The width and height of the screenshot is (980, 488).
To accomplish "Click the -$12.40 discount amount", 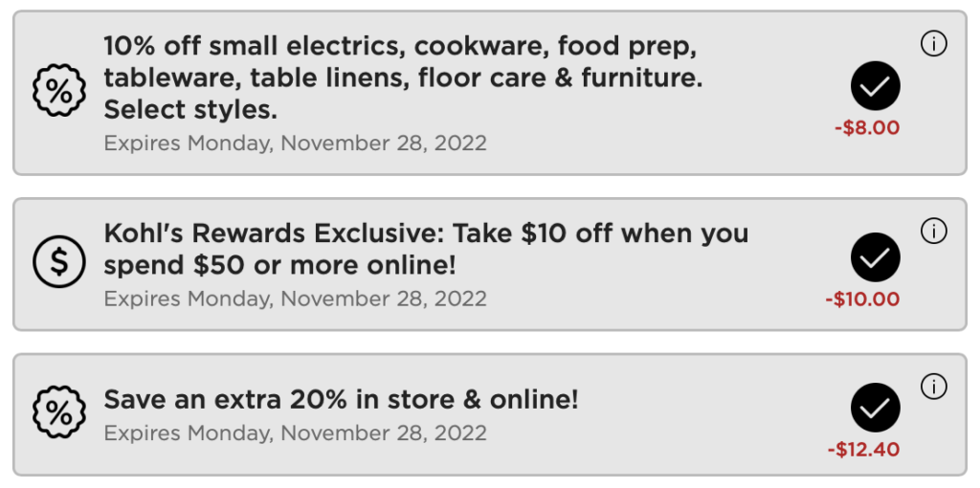I will 863,450.
